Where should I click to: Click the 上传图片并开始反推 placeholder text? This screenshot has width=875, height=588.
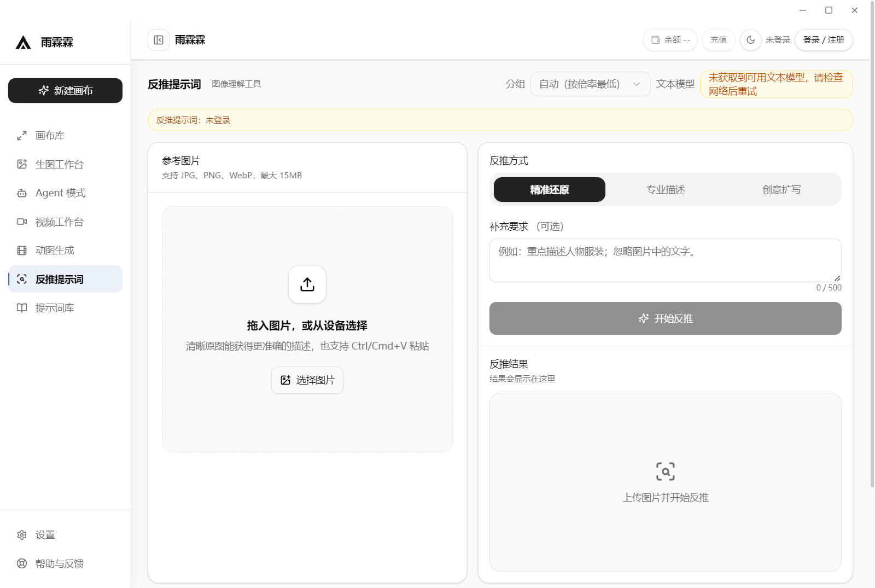tap(666, 498)
